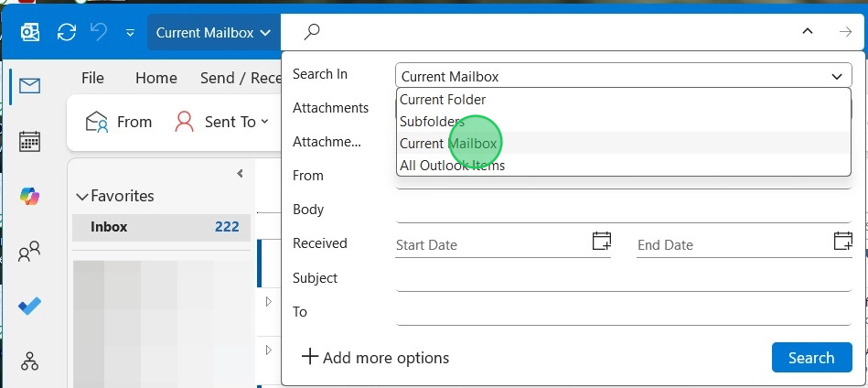The width and height of the screenshot is (868, 388).
Task: Open the End Date calendar picker
Action: 842,242
